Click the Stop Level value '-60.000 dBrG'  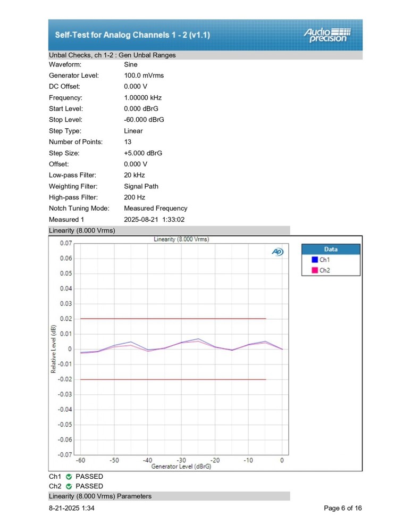(144, 120)
